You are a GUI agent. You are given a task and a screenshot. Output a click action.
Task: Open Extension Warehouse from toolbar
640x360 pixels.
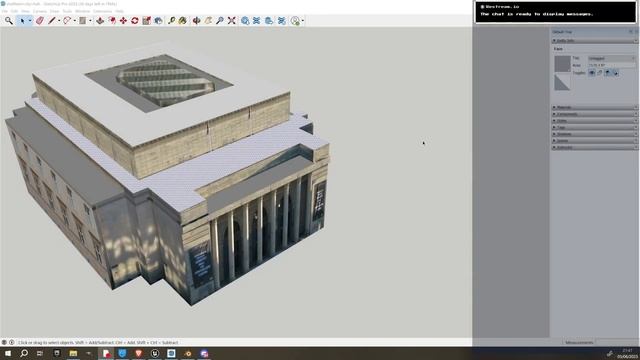(x=257, y=20)
